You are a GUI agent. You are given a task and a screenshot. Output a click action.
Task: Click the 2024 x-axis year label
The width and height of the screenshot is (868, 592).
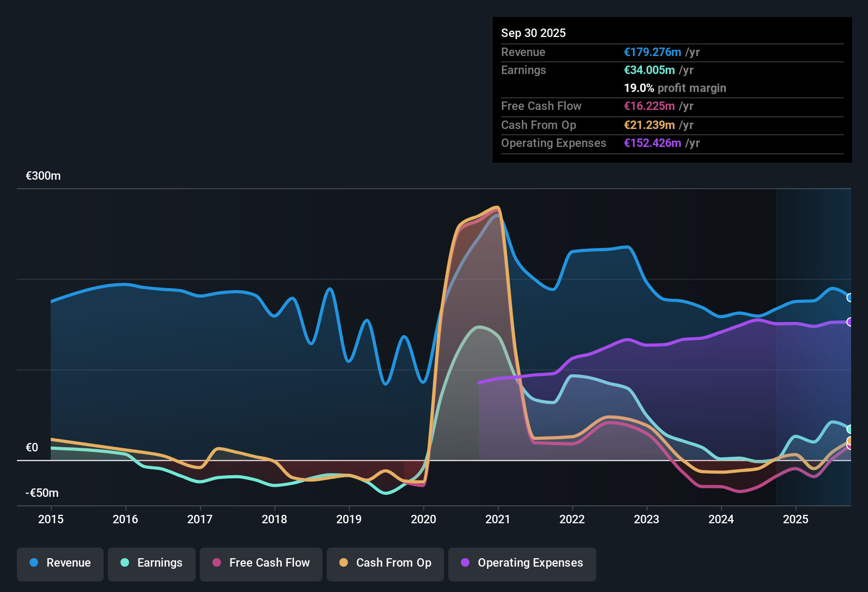point(721,519)
